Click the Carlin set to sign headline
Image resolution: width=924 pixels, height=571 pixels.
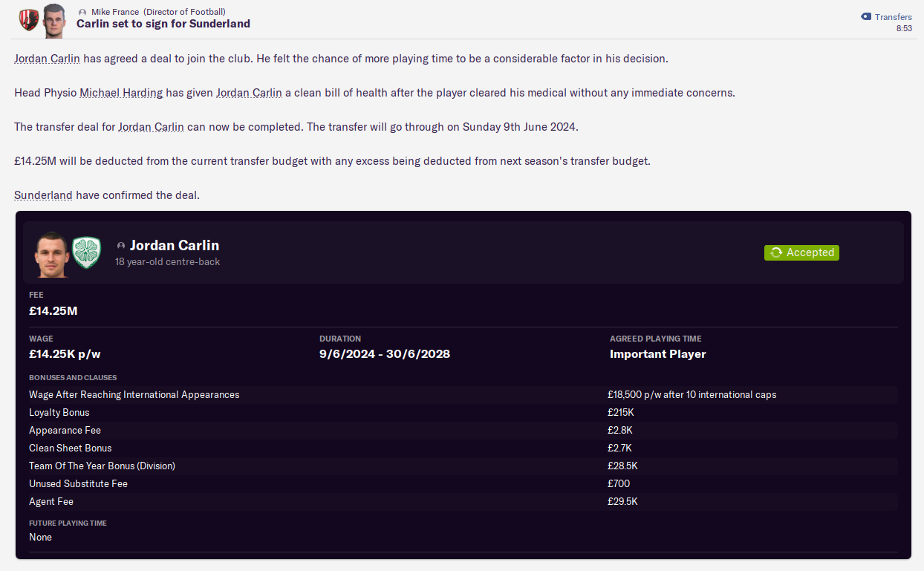[163, 24]
